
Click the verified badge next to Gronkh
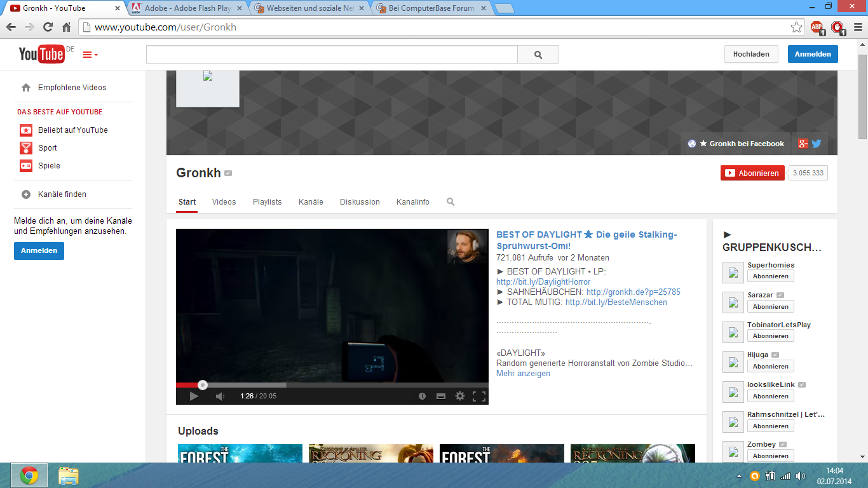228,173
